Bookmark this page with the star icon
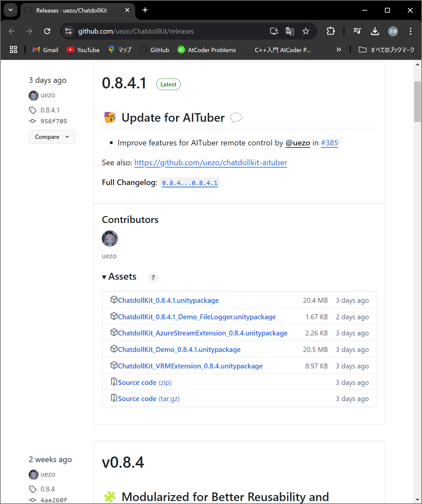 (306, 31)
